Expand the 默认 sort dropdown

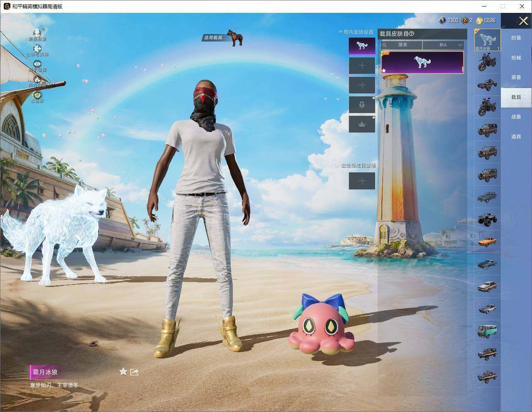coord(443,45)
